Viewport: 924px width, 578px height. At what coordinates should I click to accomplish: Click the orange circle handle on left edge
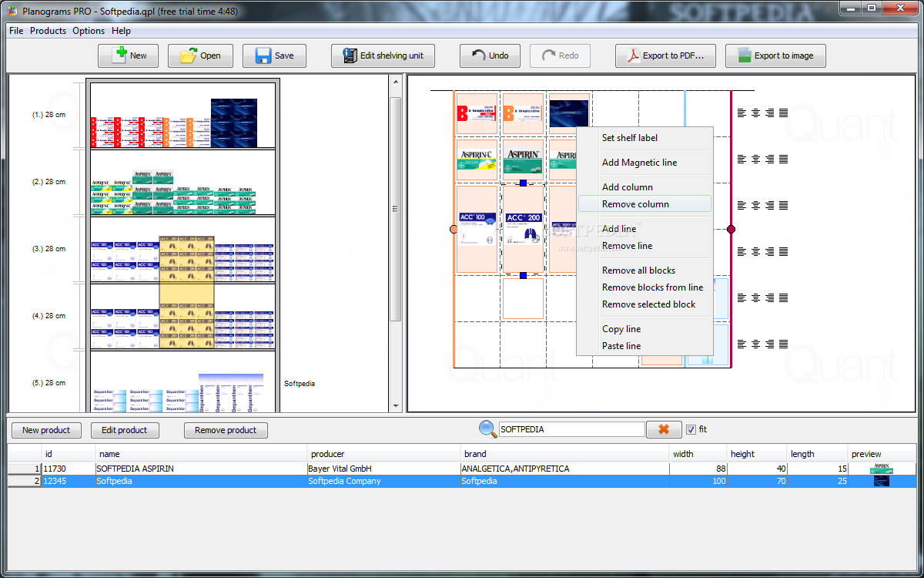pos(454,229)
